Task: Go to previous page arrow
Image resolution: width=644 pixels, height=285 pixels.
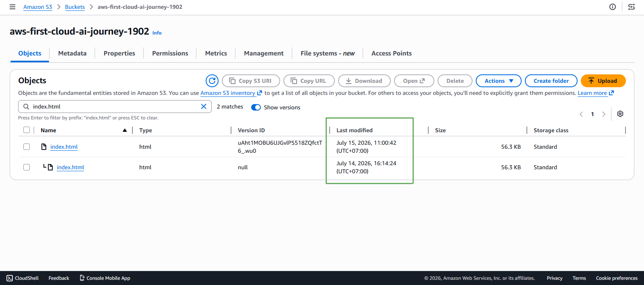Action: point(581,114)
